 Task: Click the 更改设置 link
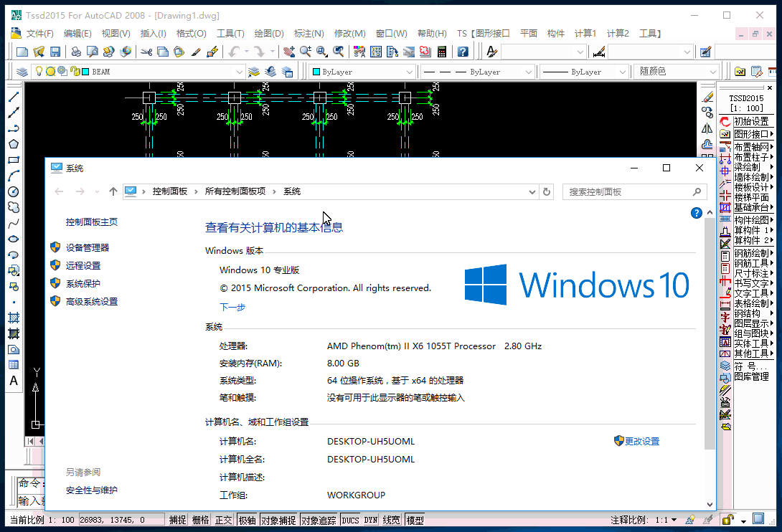[642, 441]
